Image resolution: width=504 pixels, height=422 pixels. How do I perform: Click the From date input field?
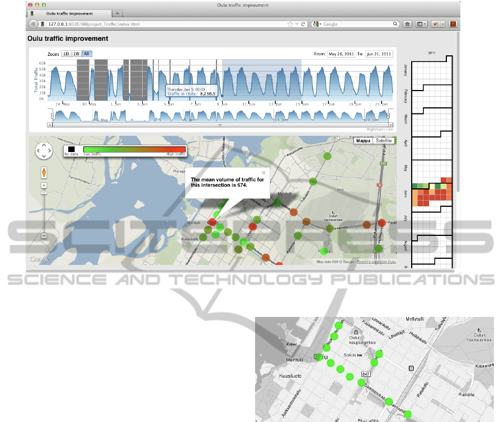pyautogui.click(x=341, y=54)
